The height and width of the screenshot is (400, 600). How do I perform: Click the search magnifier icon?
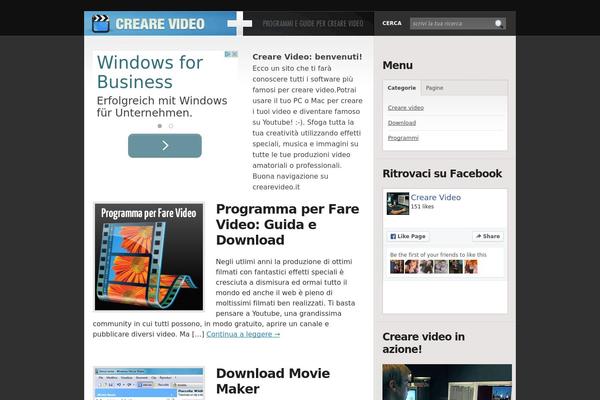pyautogui.click(x=499, y=23)
